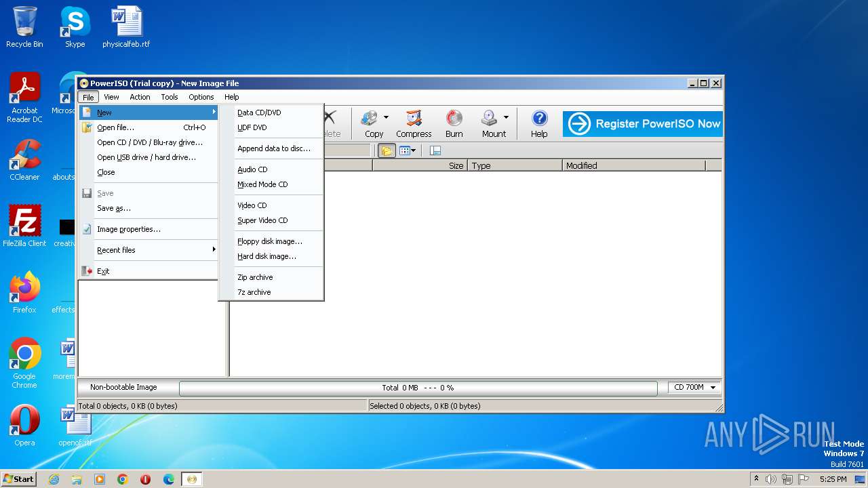The image size is (868, 488).
Task: Open the Tools menu
Action: [170, 97]
